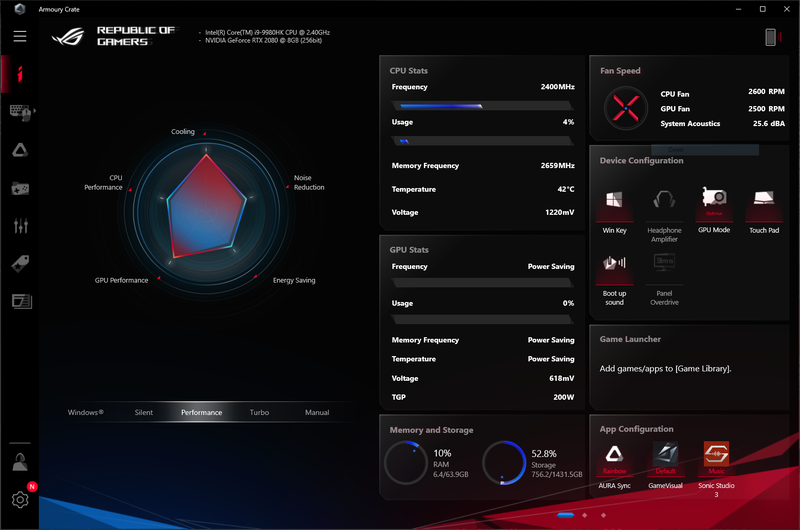Click the 200W TGP value
The image size is (800, 530).
point(564,397)
